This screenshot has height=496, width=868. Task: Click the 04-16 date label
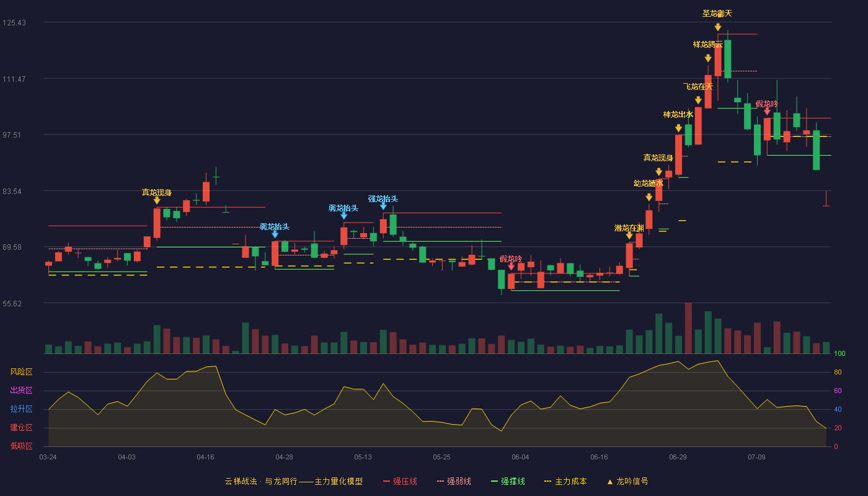click(x=205, y=457)
